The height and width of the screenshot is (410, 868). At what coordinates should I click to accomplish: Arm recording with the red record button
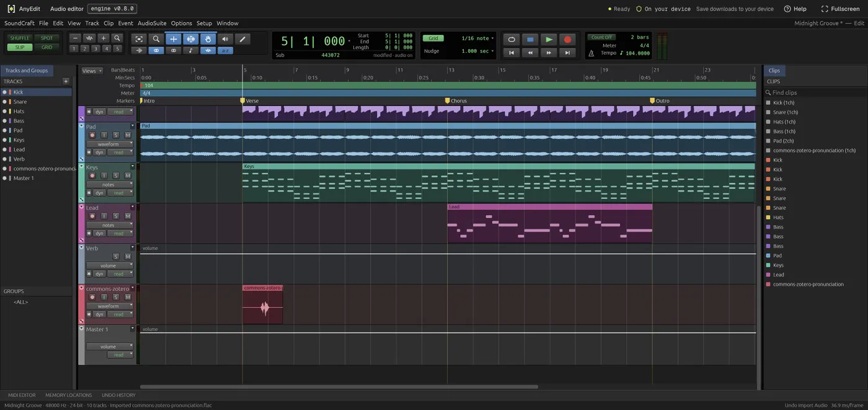pos(567,39)
